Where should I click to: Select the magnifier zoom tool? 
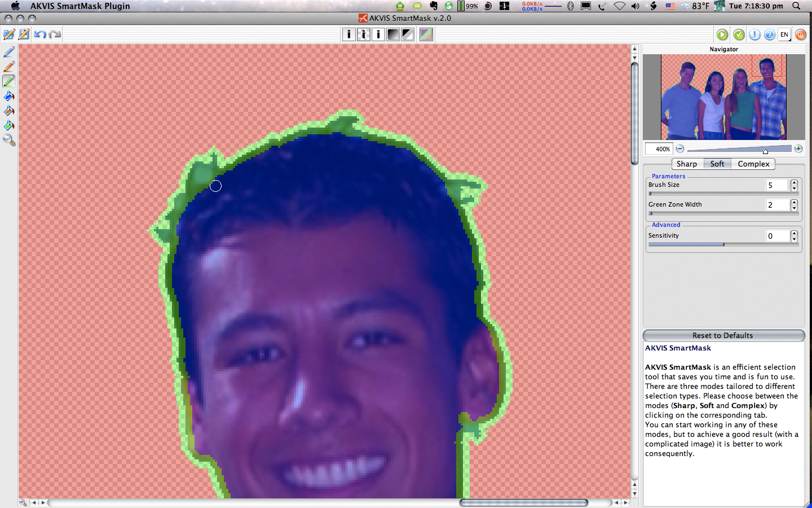coord(9,140)
